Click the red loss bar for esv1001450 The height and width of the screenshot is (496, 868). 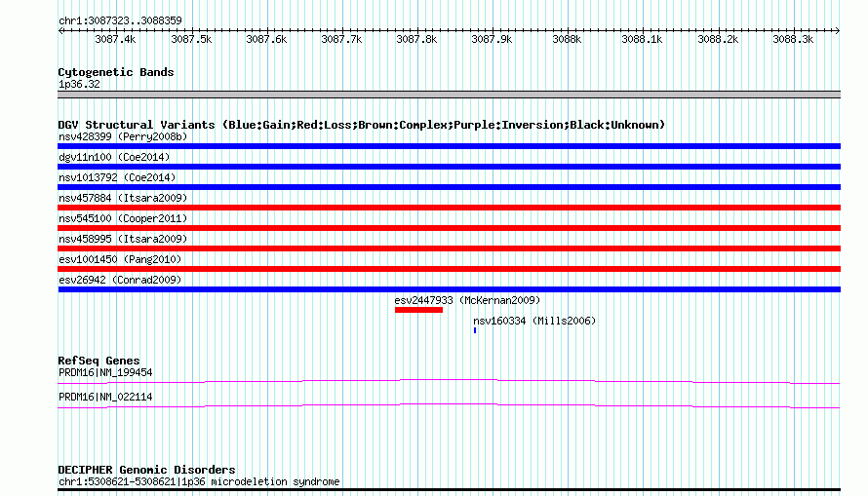pos(449,269)
